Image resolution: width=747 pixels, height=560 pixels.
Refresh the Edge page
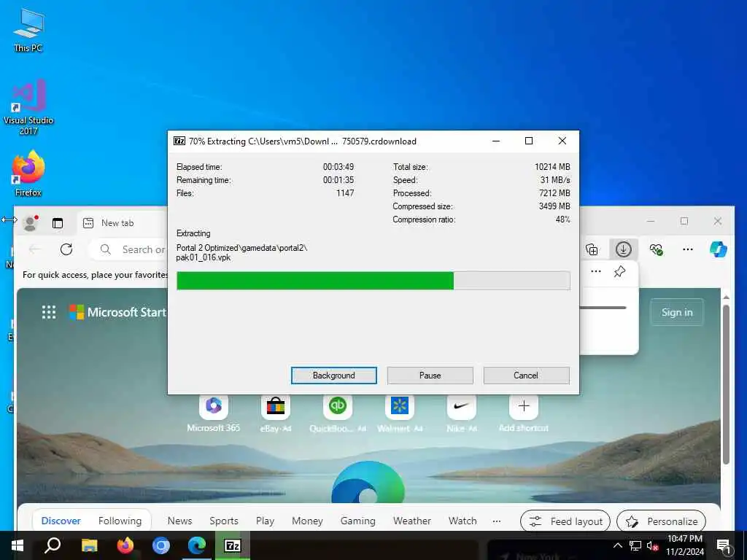pyautogui.click(x=66, y=249)
